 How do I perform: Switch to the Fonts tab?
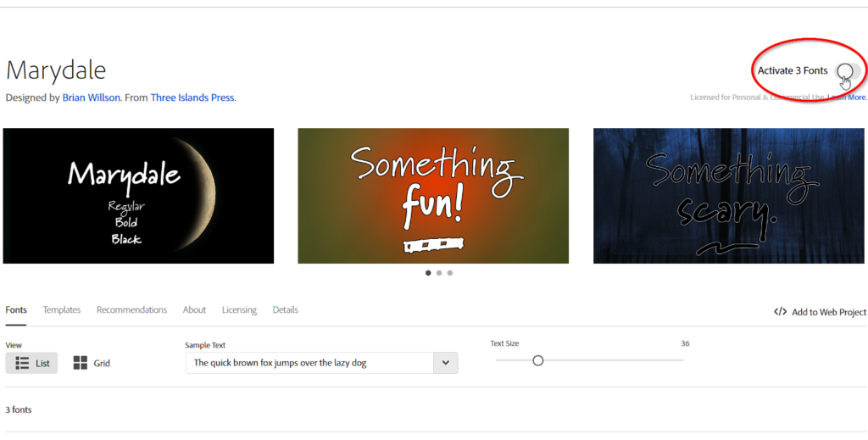tap(16, 310)
